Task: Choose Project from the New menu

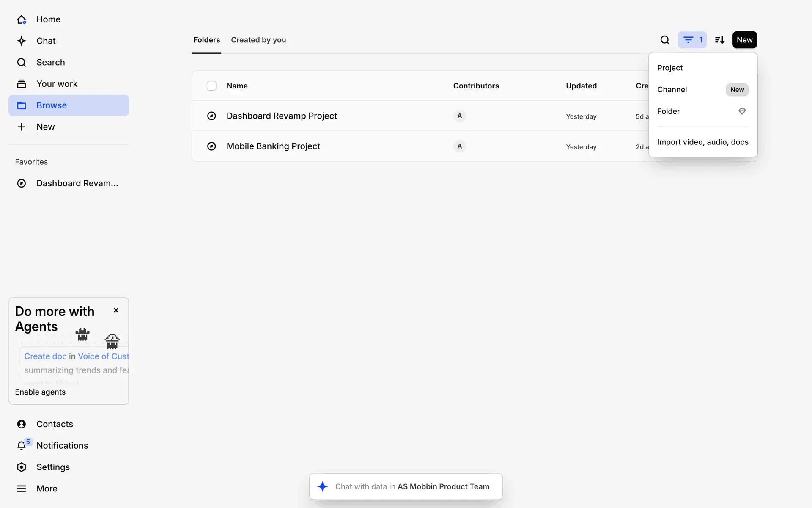Action: tap(670, 68)
